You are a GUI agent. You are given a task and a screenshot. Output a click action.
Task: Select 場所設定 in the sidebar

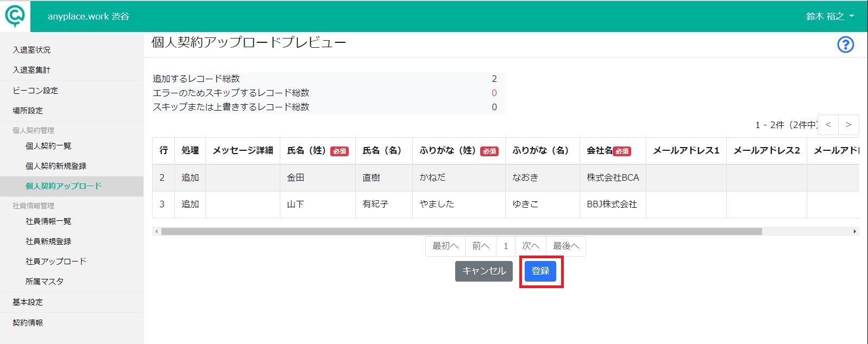28,111
